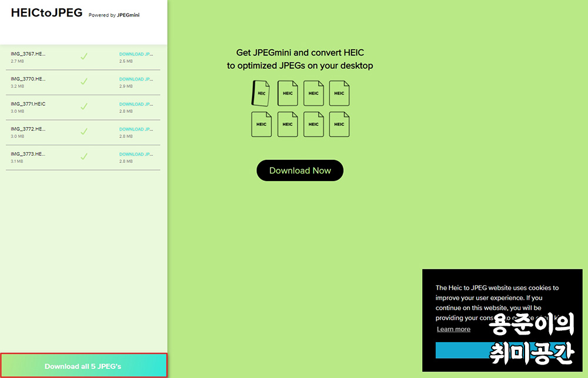Image resolution: width=588 pixels, height=378 pixels.
Task: Click the green checkmark for IMG_3772
Action: [84, 131]
